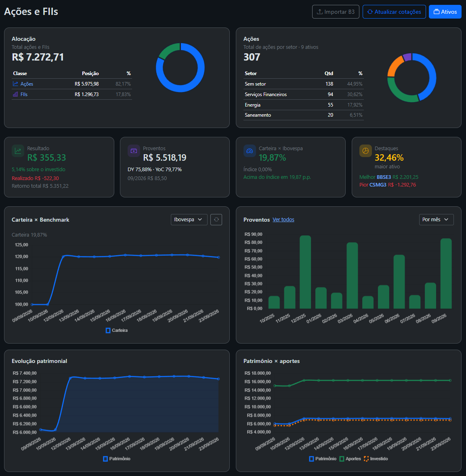The width and height of the screenshot is (466, 476).
Task: Click the blue Ativos button
Action: (x=445, y=12)
